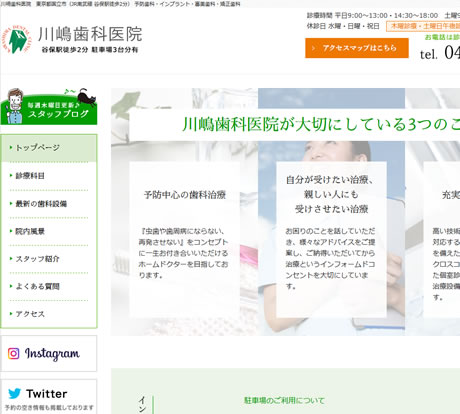
Task: Open 診療科目 in the sidebar menu
Action: click(x=49, y=176)
